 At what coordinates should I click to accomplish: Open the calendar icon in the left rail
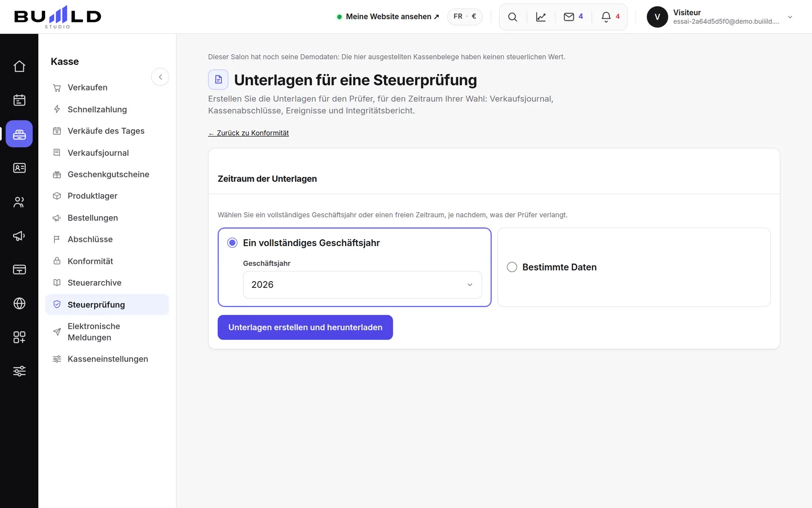(19, 100)
